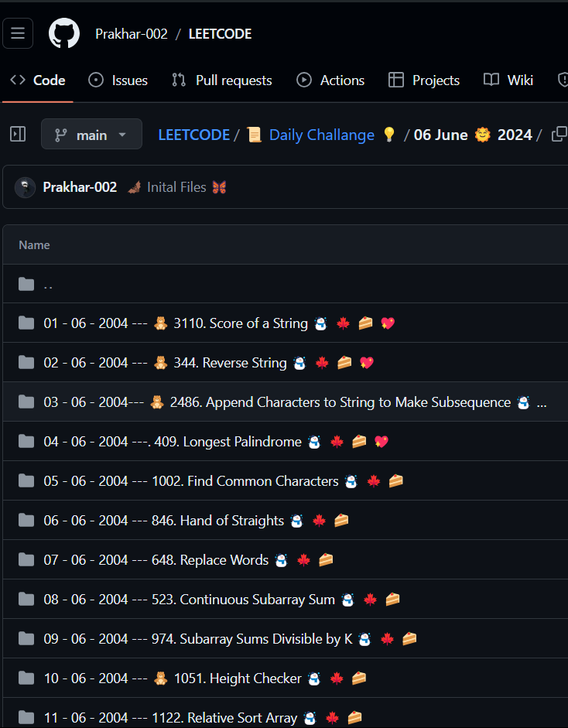
Task: Click folder icon of 08 - 06 - 2004 row
Action: click(26, 599)
